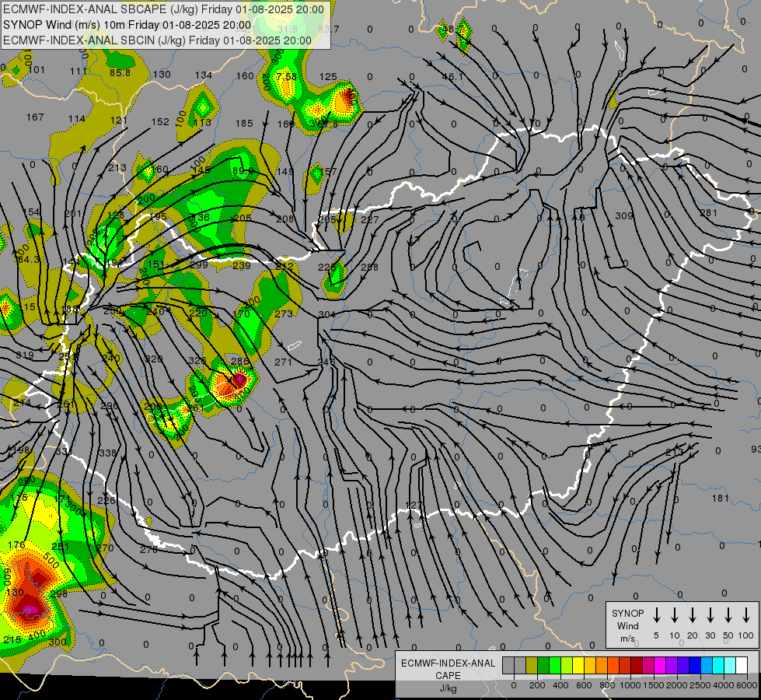Pick the fuchsia magenta swatch in the CAPE legend
Screen dimensions: 761x700
point(660,666)
